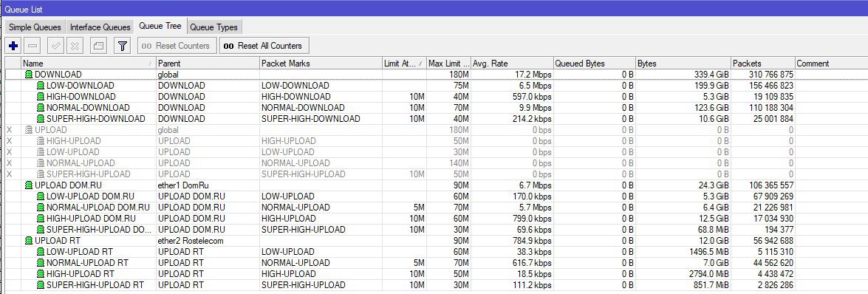Viewport: 868px width, 294px height.
Task: Remove the selected queue with minus button
Action: (33, 45)
